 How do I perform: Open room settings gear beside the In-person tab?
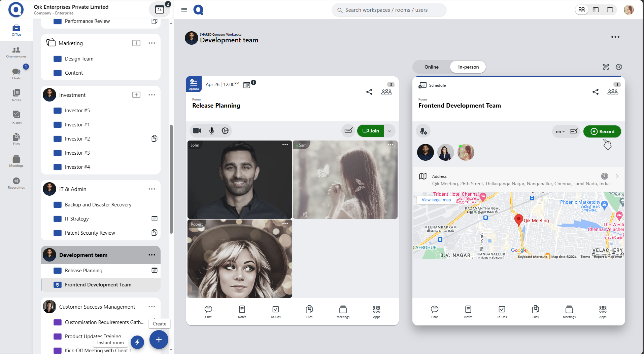(618, 67)
